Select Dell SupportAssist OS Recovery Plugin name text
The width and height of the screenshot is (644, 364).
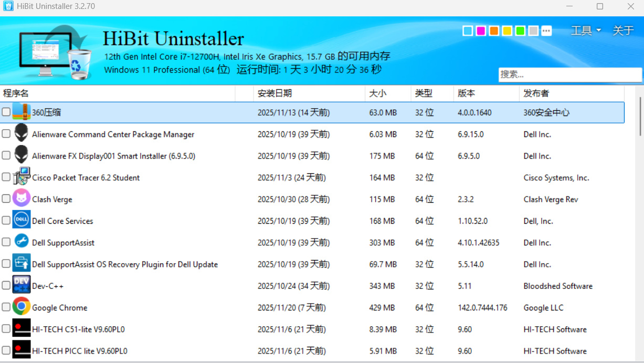pyautogui.click(x=125, y=265)
